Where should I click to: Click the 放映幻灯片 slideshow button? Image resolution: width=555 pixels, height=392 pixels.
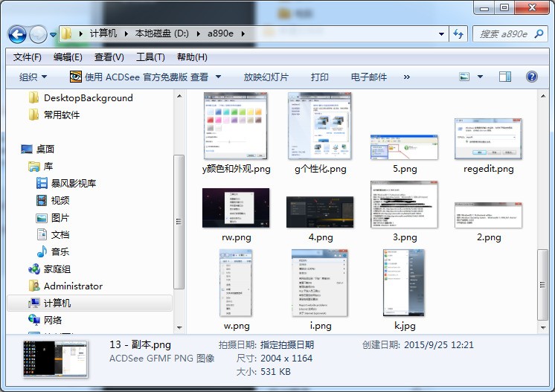click(266, 77)
